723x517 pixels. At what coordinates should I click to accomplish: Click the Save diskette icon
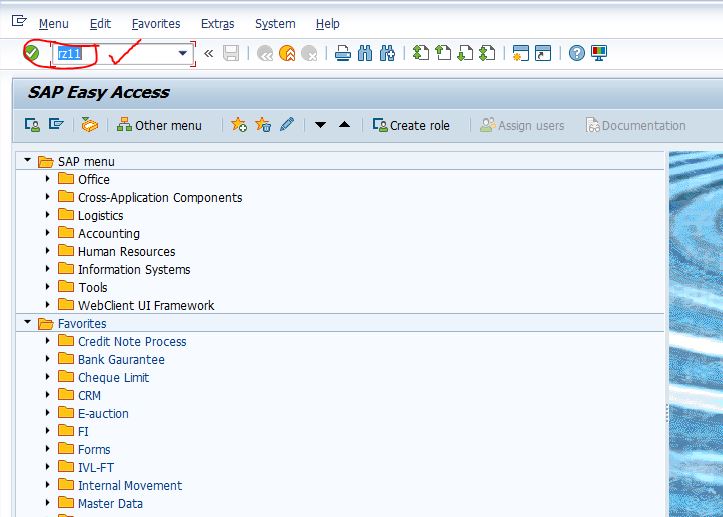coord(231,53)
